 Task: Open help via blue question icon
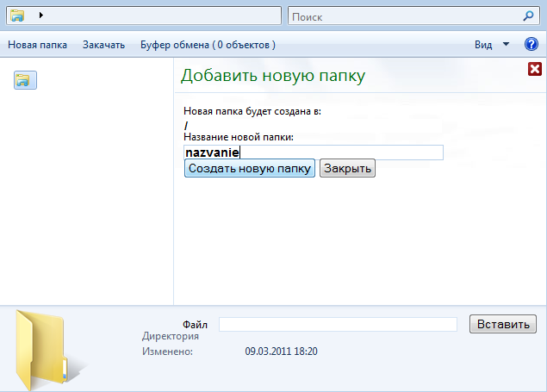(531, 44)
